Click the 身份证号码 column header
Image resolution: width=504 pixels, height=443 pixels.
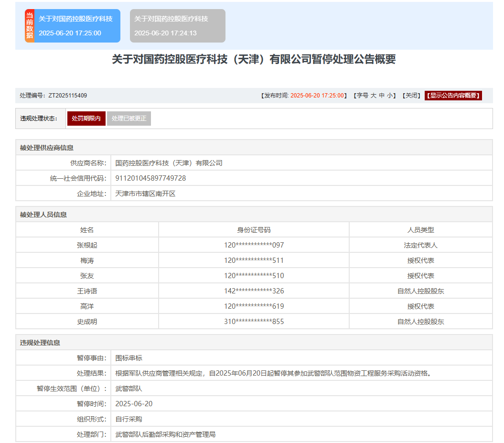[x=254, y=230]
